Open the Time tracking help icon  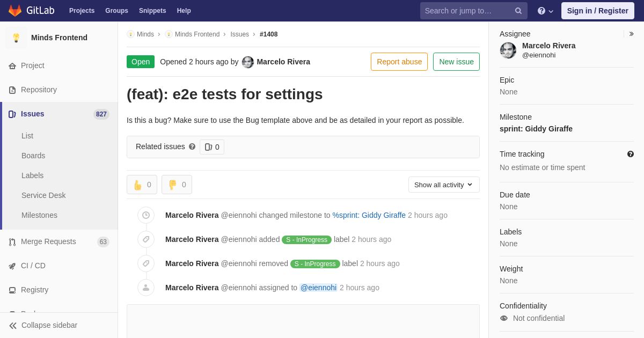point(631,154)
